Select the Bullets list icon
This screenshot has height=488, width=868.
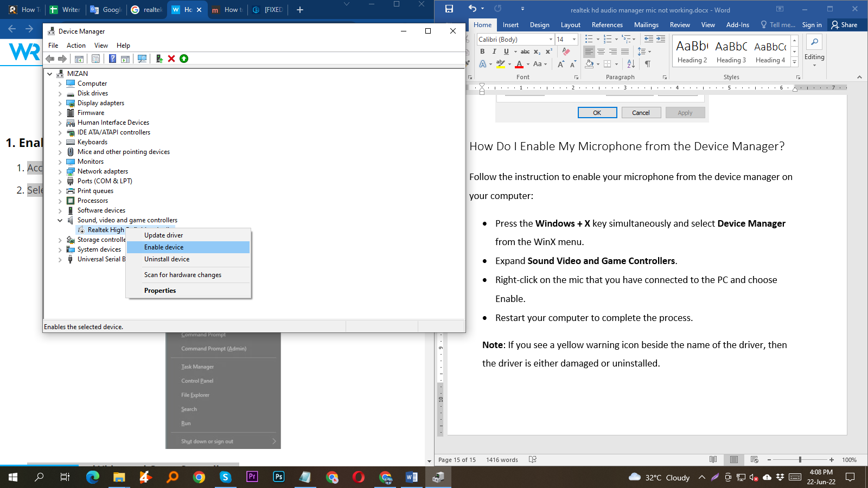click(589, 38)
